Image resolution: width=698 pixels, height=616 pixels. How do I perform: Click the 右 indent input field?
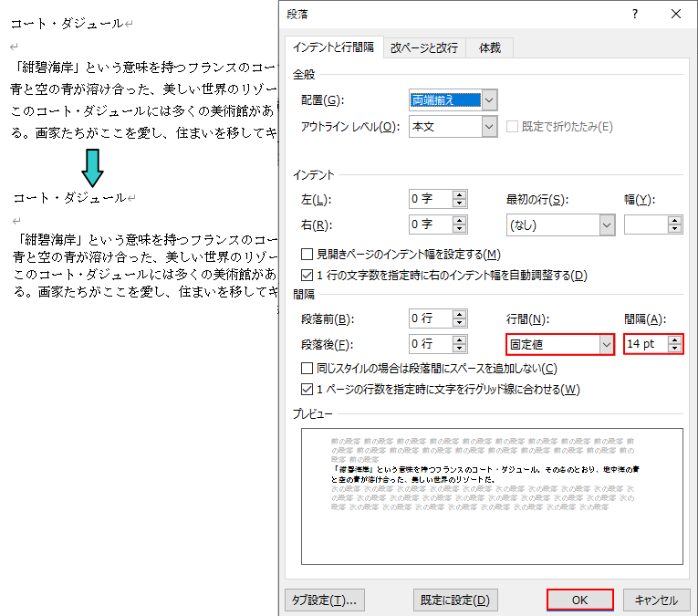point(431,224)
